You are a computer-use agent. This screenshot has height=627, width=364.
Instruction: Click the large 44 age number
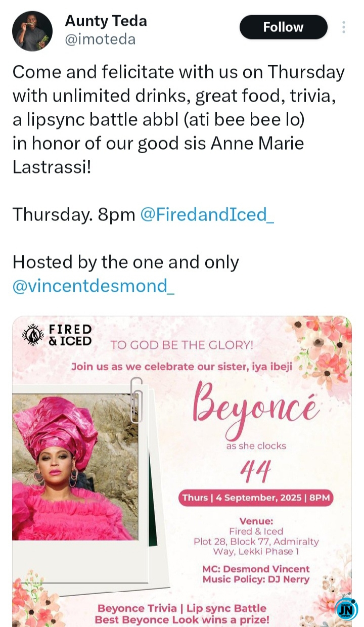256,472
